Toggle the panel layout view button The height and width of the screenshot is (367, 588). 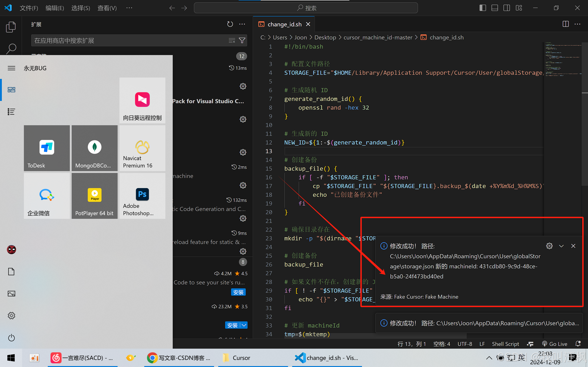[x=495, y=8]
